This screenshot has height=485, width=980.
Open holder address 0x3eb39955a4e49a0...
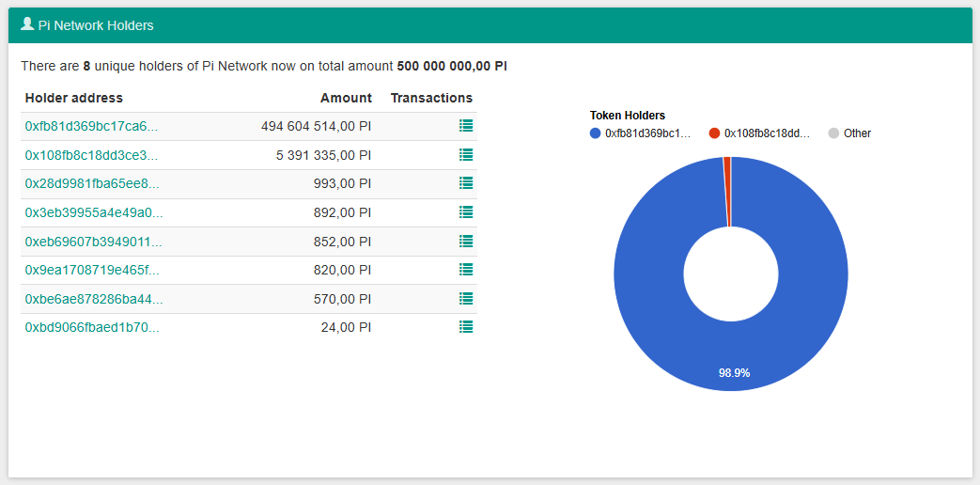(94, 212)
